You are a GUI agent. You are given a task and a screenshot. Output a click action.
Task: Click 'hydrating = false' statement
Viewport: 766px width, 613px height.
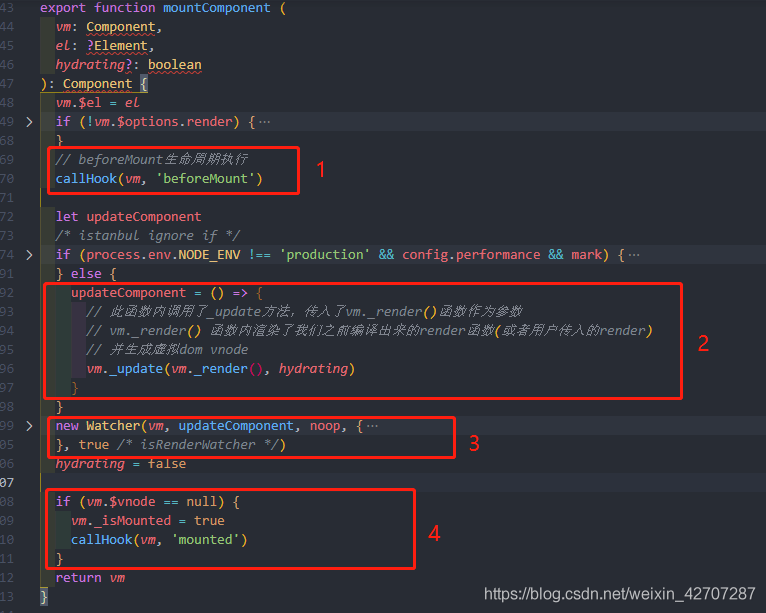[121, 464]
